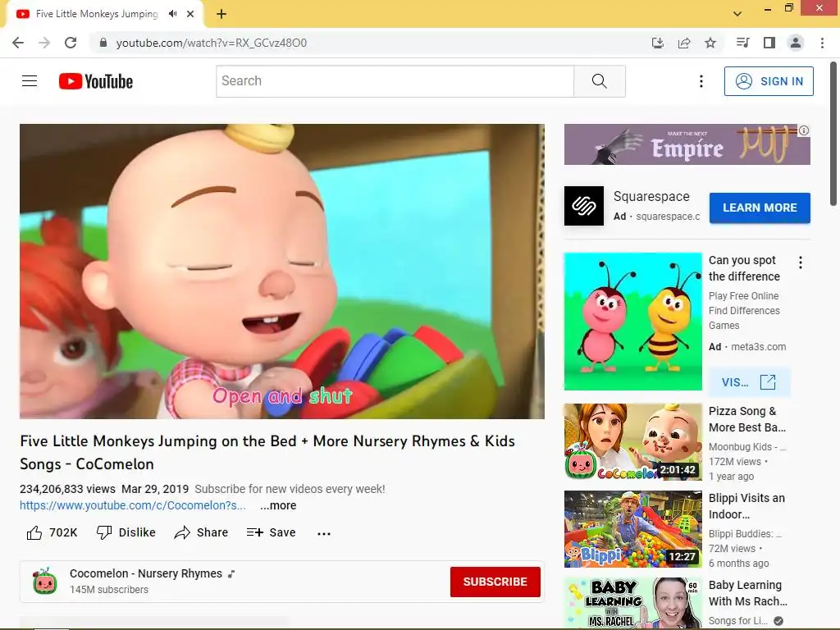Open the Chrome three-dot menu
840x630 pixels.
[x=822, y=43]
